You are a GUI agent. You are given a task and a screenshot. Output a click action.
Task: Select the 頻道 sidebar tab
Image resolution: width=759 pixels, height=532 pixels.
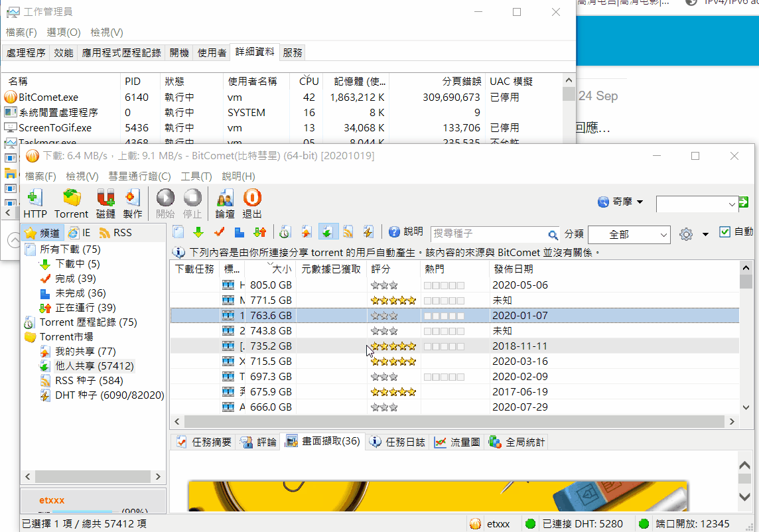pyautogui.click(x=42, y=233)
